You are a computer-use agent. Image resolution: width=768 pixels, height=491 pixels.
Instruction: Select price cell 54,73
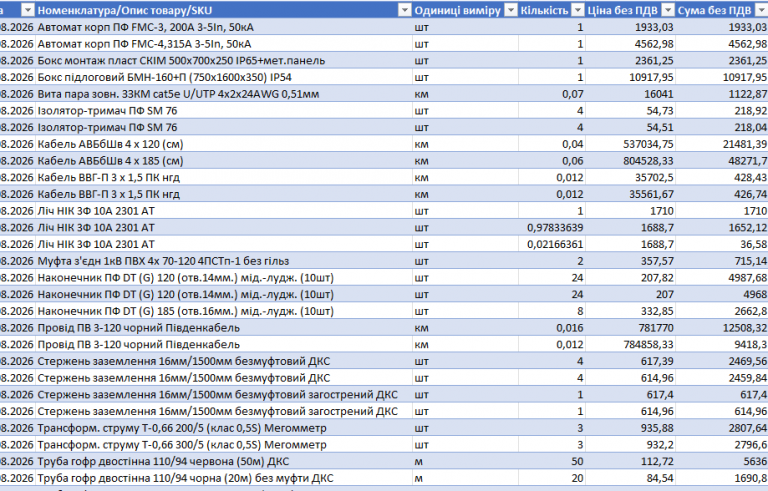[630, 110]
